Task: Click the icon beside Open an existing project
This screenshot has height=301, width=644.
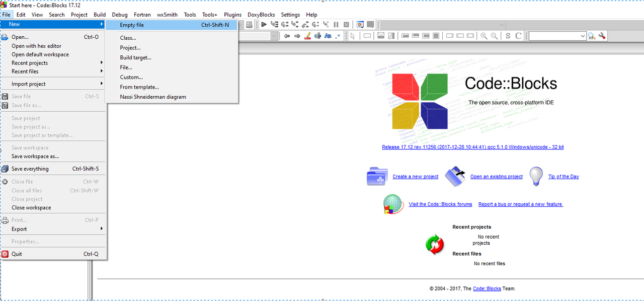Action: click(455, 176)
